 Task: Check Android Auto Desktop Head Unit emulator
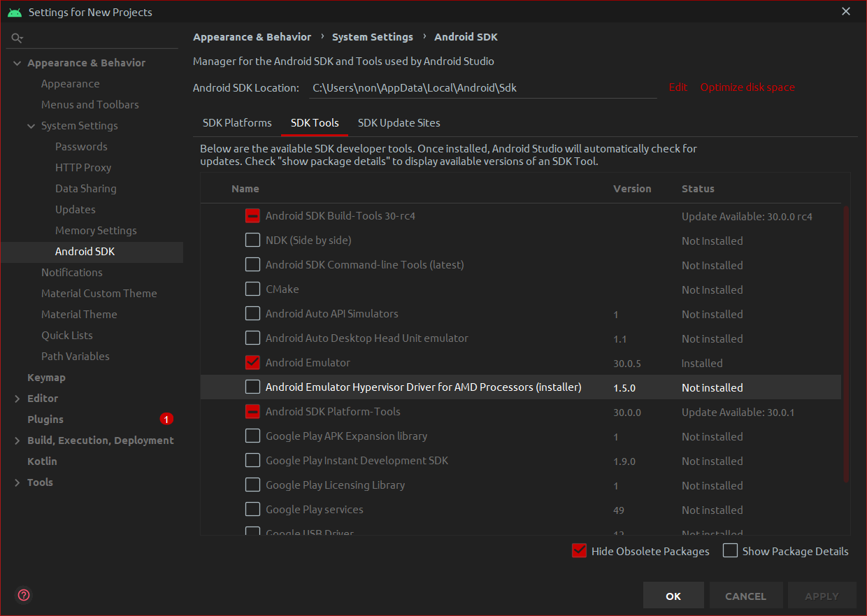252,338
